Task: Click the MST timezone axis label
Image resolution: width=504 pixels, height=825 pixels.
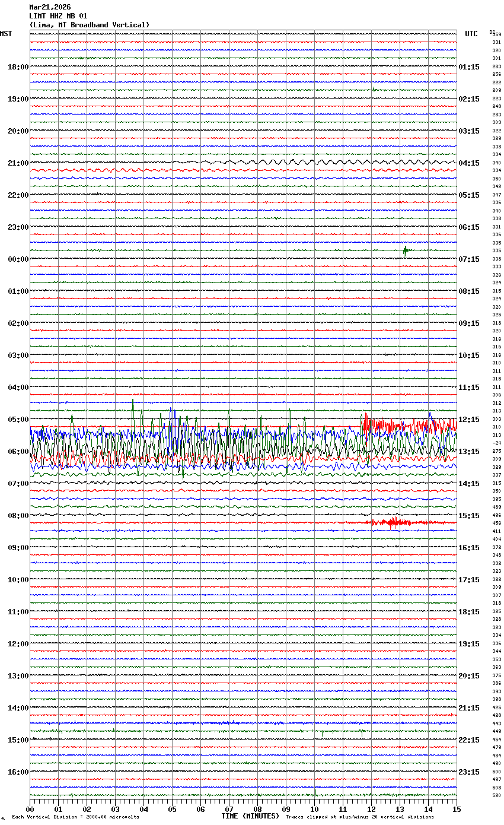Action: (x=5, y=34)
